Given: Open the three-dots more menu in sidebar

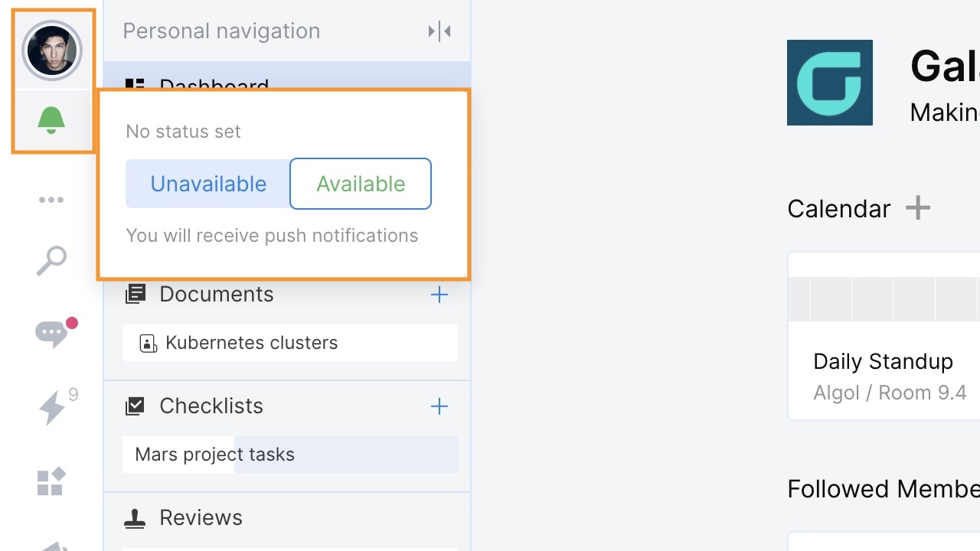Looking at the screenshot, I should [x=51, y=201].
